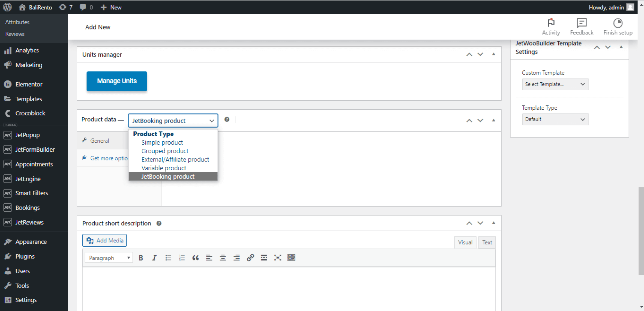Open Howdy, admin account menu
Screen dimensions: 644x311
click(x=611, y=7)
